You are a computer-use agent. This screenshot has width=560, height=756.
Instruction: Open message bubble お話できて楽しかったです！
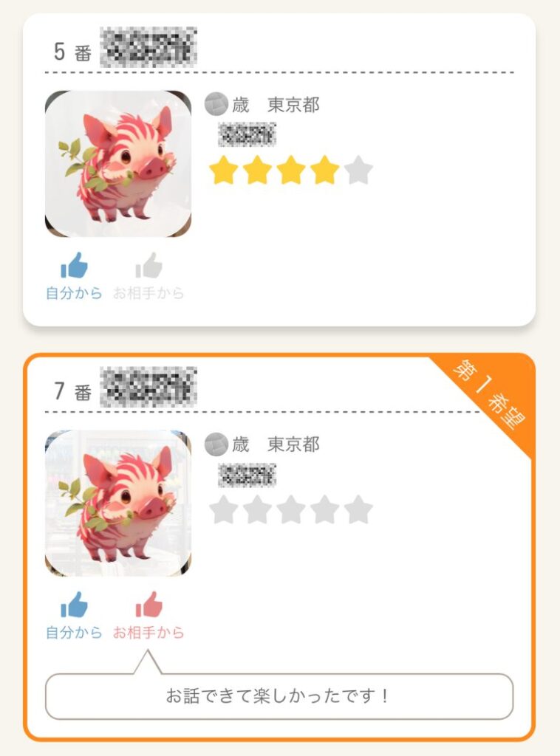(x=279, y=696)
